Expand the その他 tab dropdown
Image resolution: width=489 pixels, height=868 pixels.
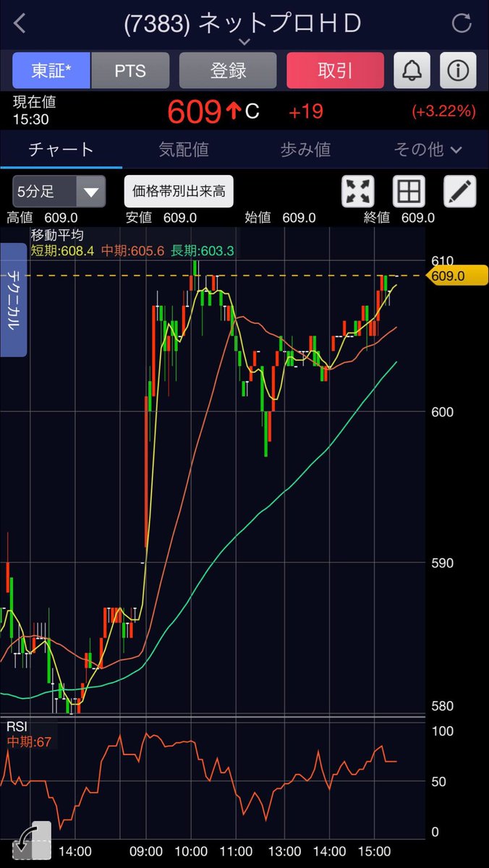(x=428, y=150)
